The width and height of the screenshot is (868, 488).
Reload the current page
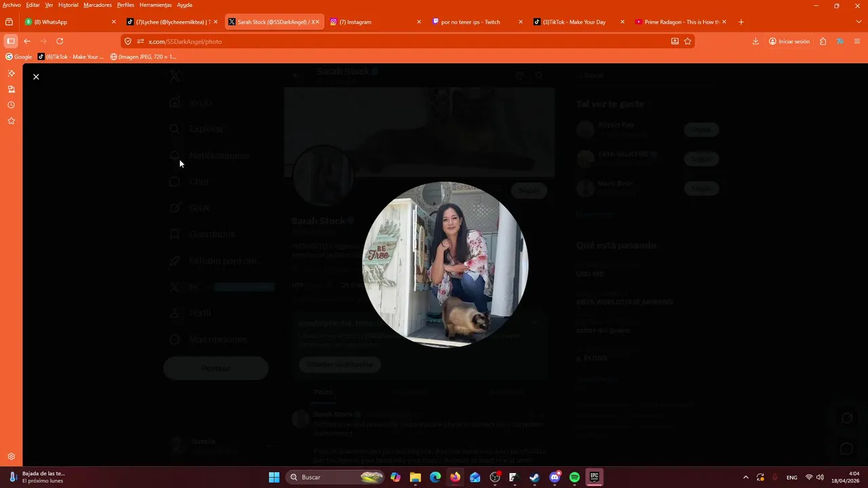pyautogui.click(x=60, y=41)
